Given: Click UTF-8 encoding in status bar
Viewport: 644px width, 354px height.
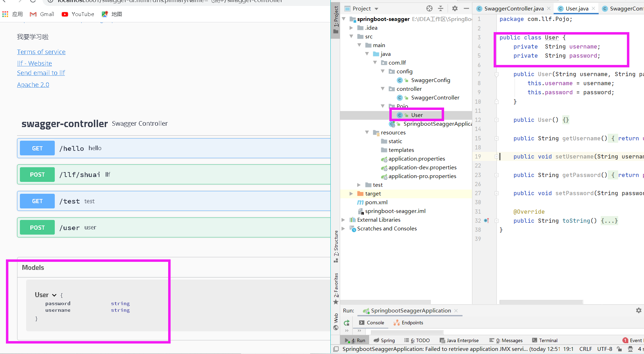Looking at the screenshot, I should click(605, 349).
